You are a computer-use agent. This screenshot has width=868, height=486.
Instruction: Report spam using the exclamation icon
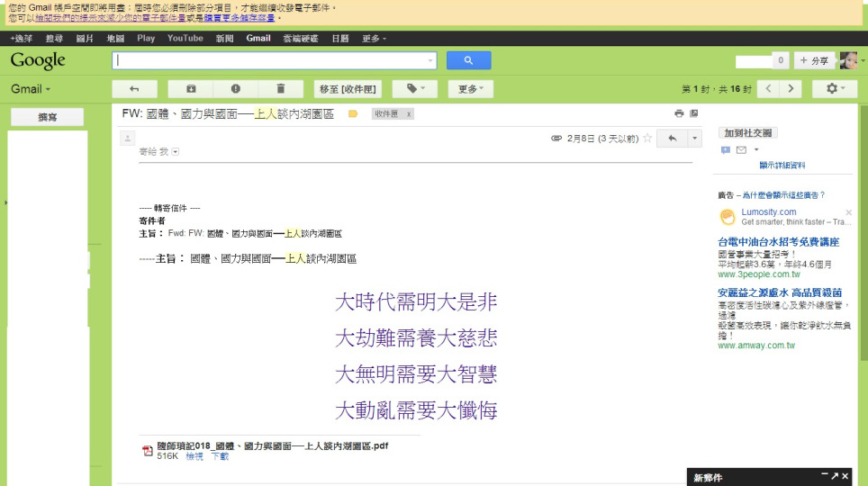click(235, 89)
